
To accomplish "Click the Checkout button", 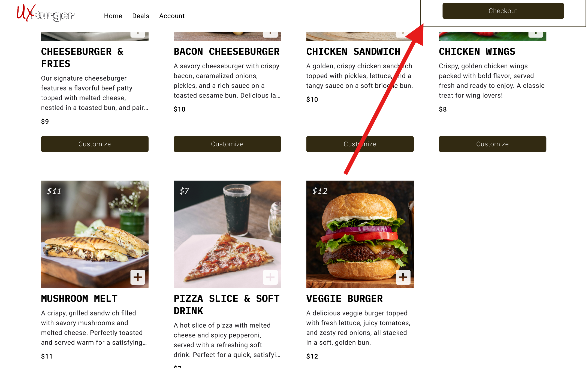I will pos(503,11).
